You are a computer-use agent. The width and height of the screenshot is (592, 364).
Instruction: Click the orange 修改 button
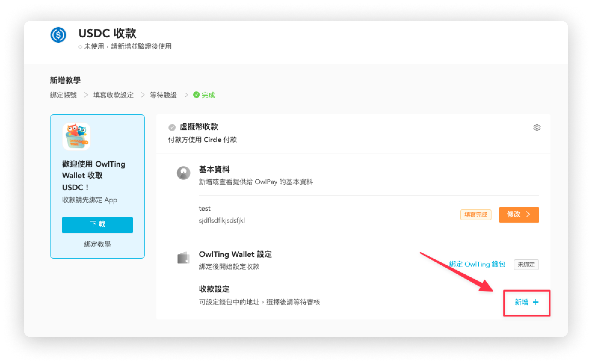519,214
